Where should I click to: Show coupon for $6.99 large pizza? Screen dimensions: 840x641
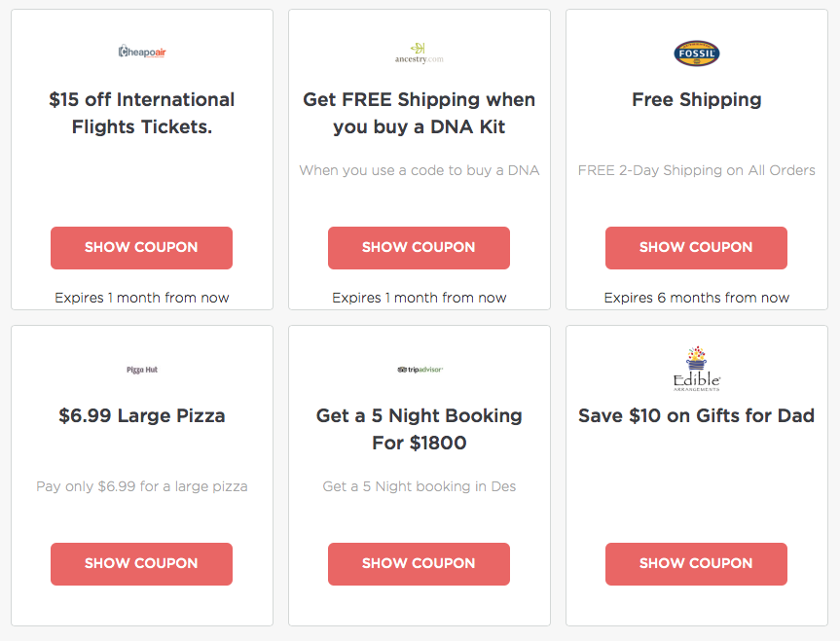tap(141, 564)
